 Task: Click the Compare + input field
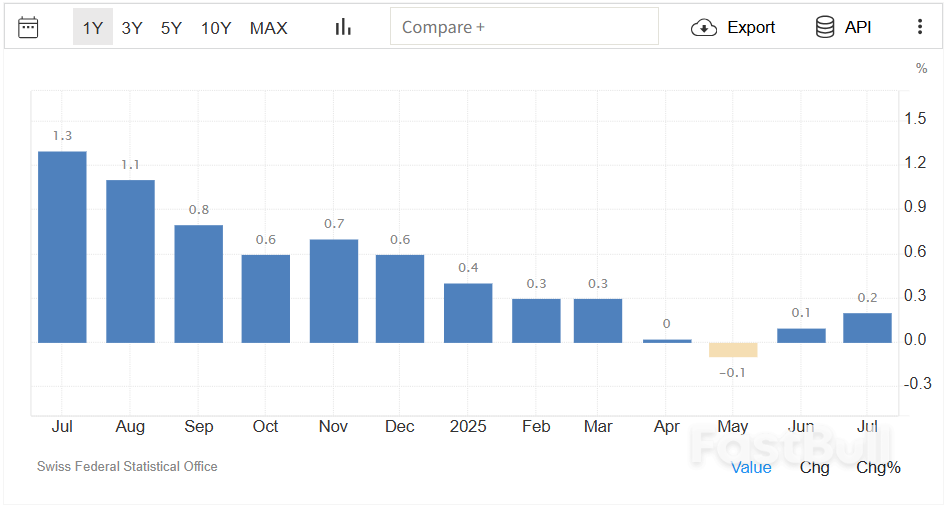[524, 27]
